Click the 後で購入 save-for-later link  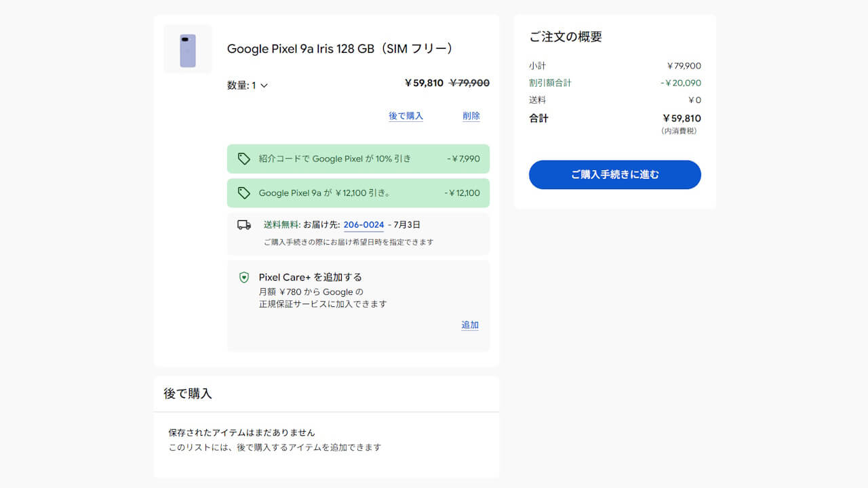406,116
